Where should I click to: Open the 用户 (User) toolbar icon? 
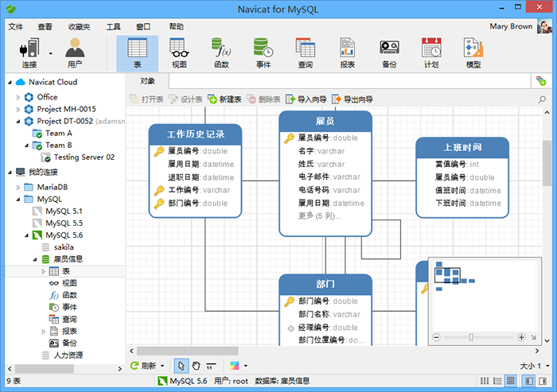[x=75, y=52]
